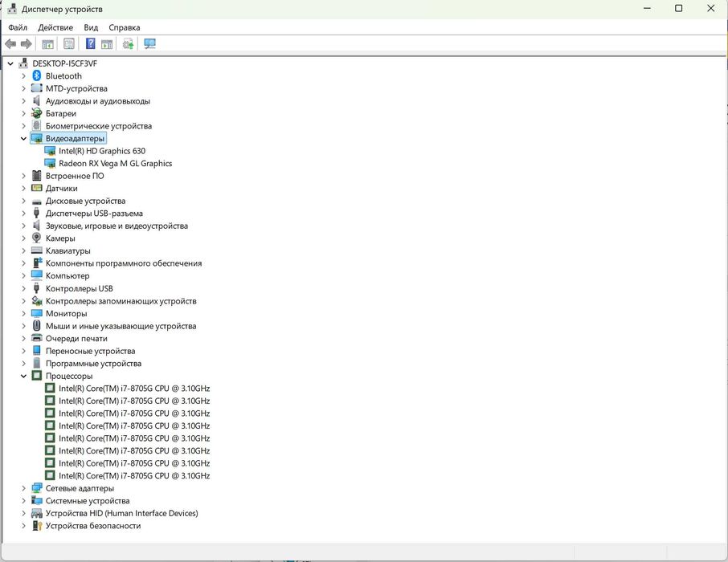Click the update driver icon with green arrow
Screen dimensions: 728x562
tap(128, 44)
